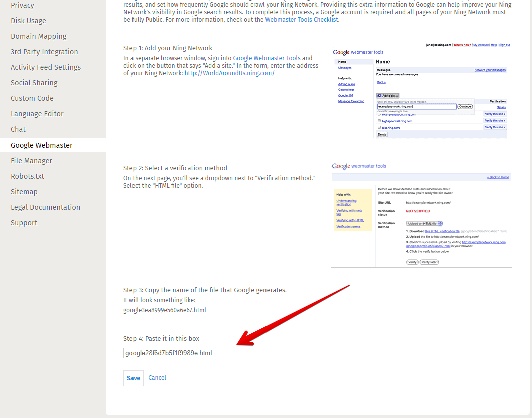This screenshot has height=418, width=532.
Task: Open the Language Editor
Action: tap(37, 114)
